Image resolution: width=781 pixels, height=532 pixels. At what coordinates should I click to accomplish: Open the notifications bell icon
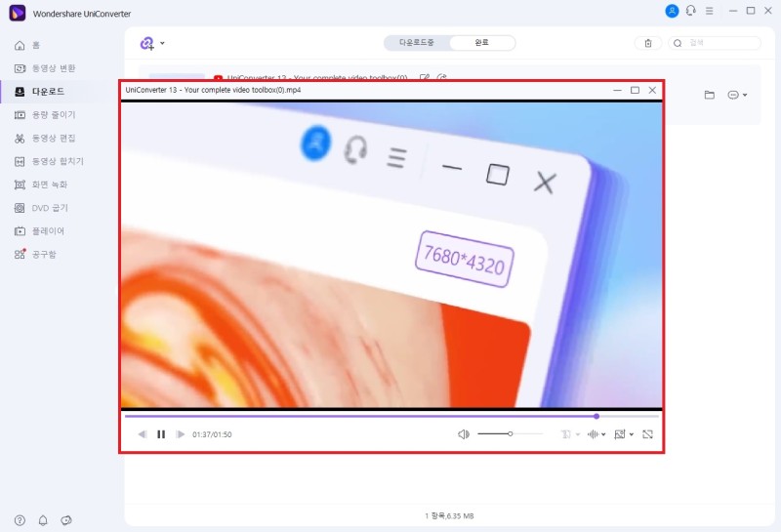coord(43,520)
